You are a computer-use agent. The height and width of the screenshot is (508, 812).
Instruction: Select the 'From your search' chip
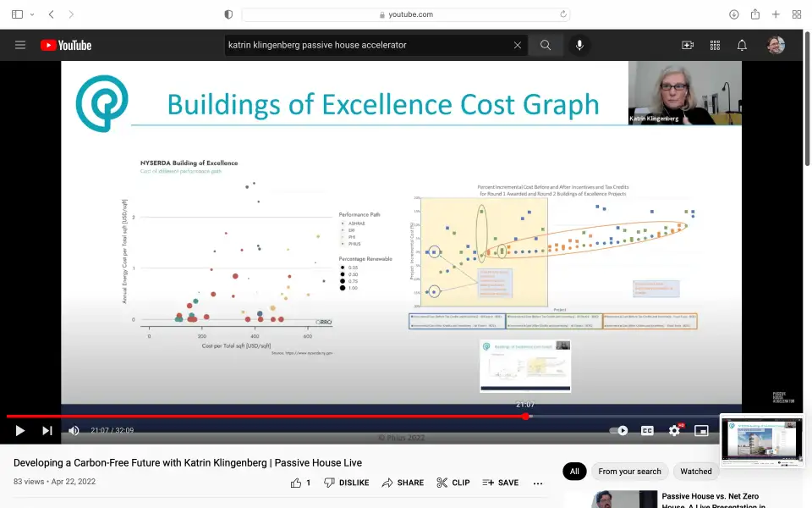629,472
